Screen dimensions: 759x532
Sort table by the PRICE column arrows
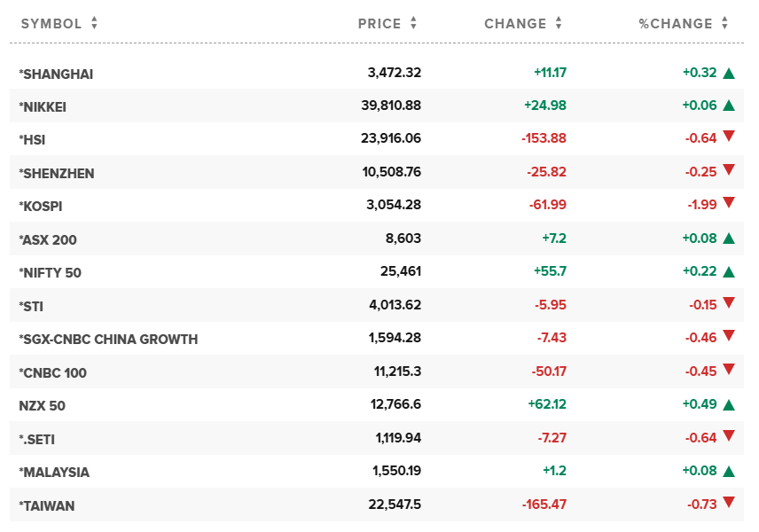413,24
